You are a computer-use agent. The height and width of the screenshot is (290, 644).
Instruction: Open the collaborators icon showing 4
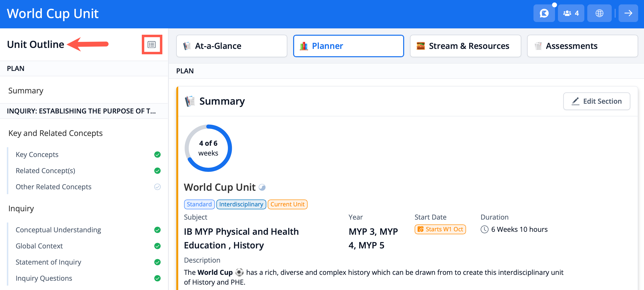tap(571, 13)
